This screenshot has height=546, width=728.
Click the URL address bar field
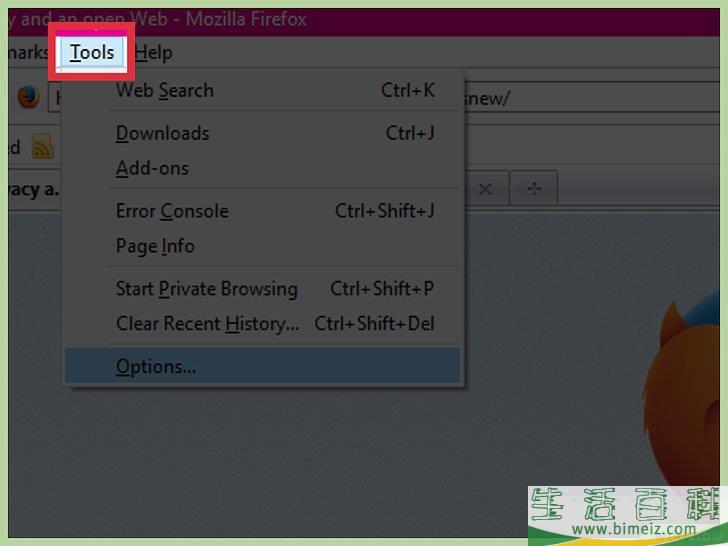[x=592, y=98]
